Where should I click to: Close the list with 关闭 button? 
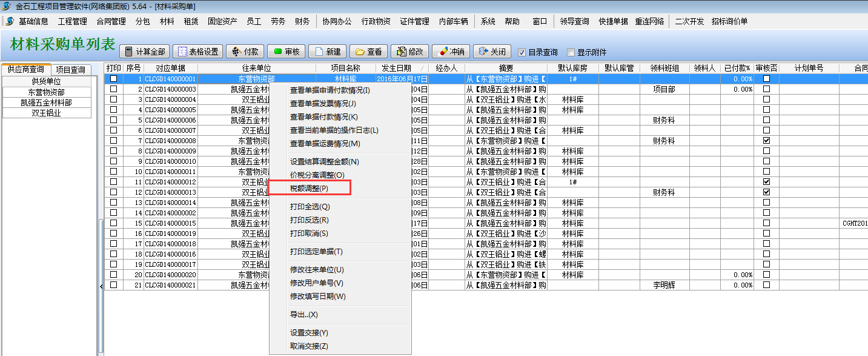pyautogui.click(x=492, y=52)
